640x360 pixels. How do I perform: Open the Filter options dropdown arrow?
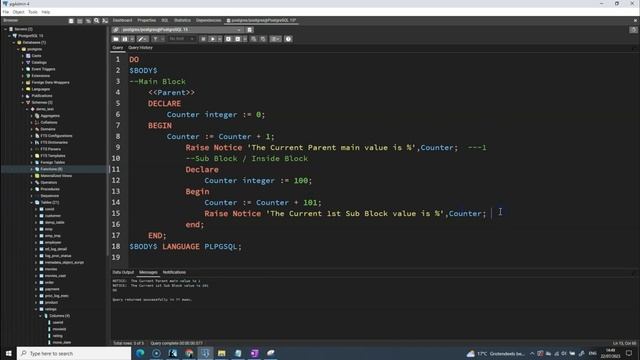point(162,39)
